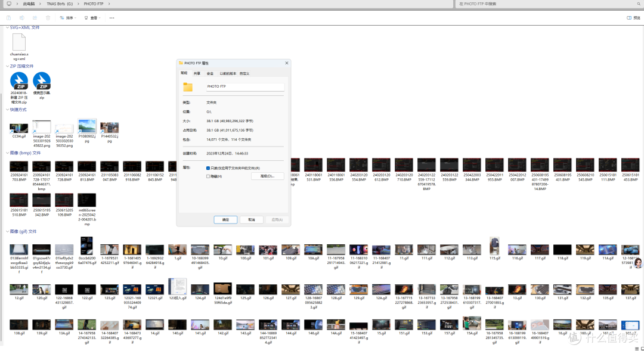
Task: Click the PHOTO FTP folder name field
Action: click(x=245, y=86)
